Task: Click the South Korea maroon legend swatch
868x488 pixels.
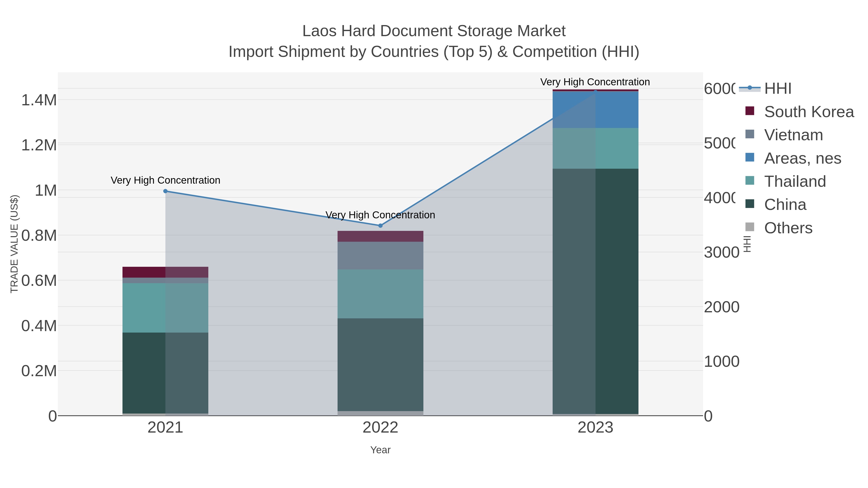Action: (750, 111)
